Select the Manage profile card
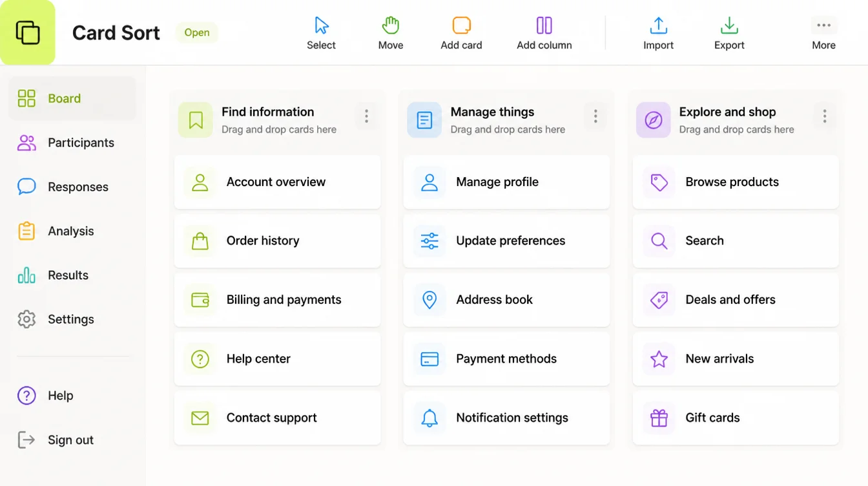 point(506,182)
